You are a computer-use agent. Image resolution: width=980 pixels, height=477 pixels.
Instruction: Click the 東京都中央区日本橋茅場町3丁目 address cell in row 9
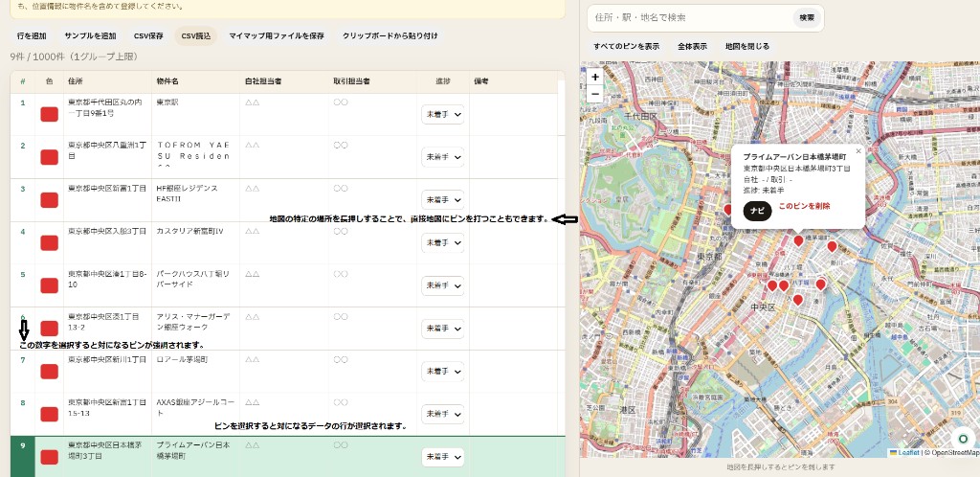click(x=107, y=456)
